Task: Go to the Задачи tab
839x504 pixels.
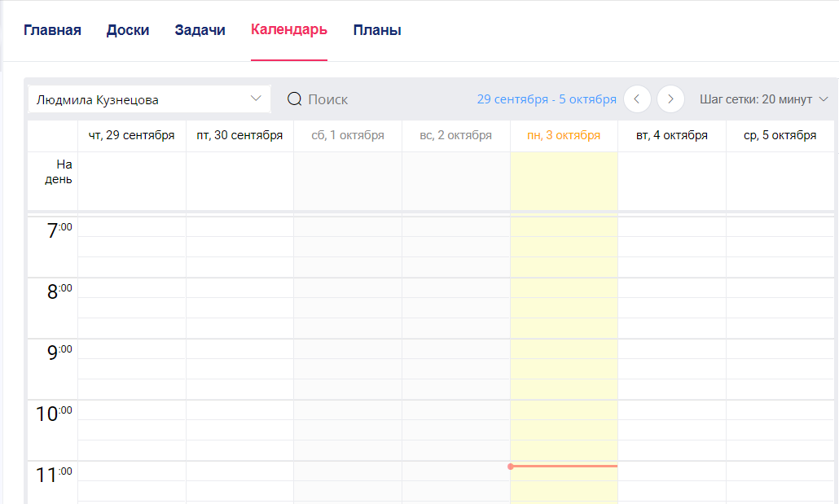Action: [x=200, y=30]
